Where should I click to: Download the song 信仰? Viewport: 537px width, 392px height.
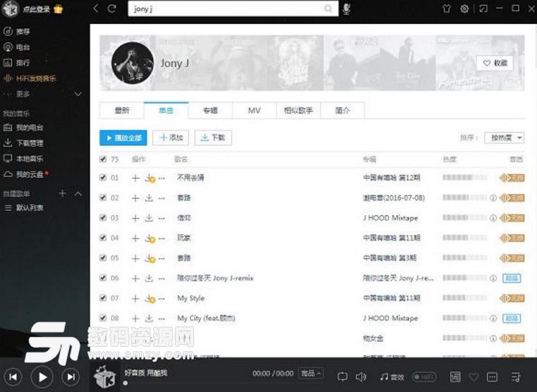(149, 218)
